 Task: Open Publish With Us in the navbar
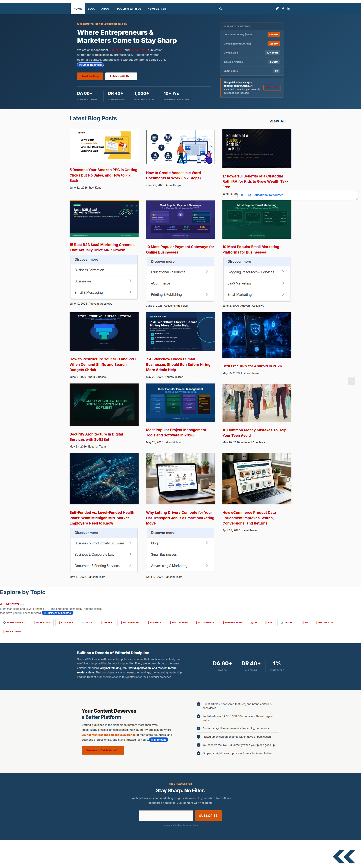click(x=129, y=9)
